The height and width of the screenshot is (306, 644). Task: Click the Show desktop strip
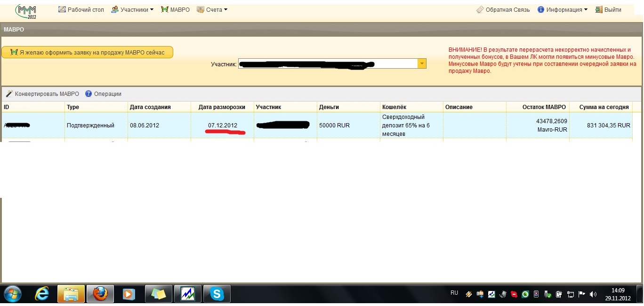(x=640, y=294)
